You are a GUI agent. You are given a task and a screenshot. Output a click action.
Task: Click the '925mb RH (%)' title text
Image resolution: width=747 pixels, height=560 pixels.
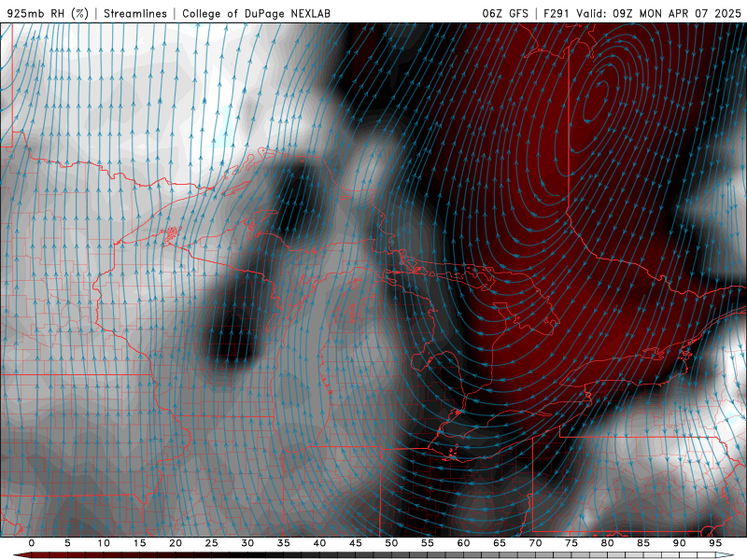pyautogui.click(x=49, y=13)
